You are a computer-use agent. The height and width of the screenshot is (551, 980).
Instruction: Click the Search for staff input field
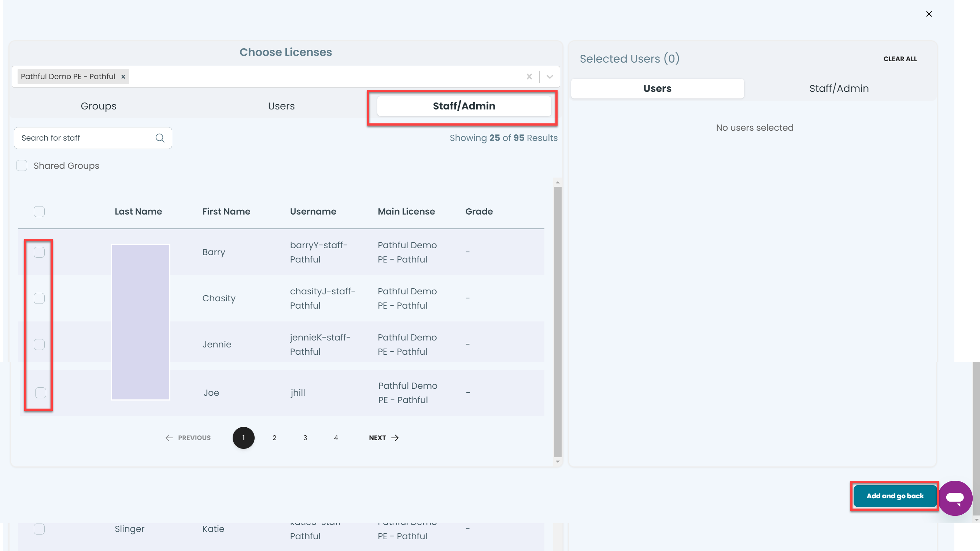coord(93,138)
